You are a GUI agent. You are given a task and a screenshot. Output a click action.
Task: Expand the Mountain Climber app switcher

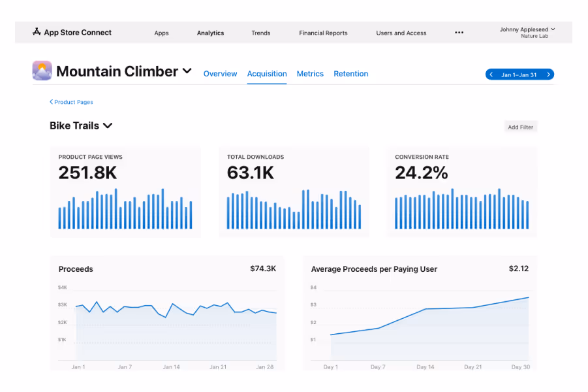point(188,72)
